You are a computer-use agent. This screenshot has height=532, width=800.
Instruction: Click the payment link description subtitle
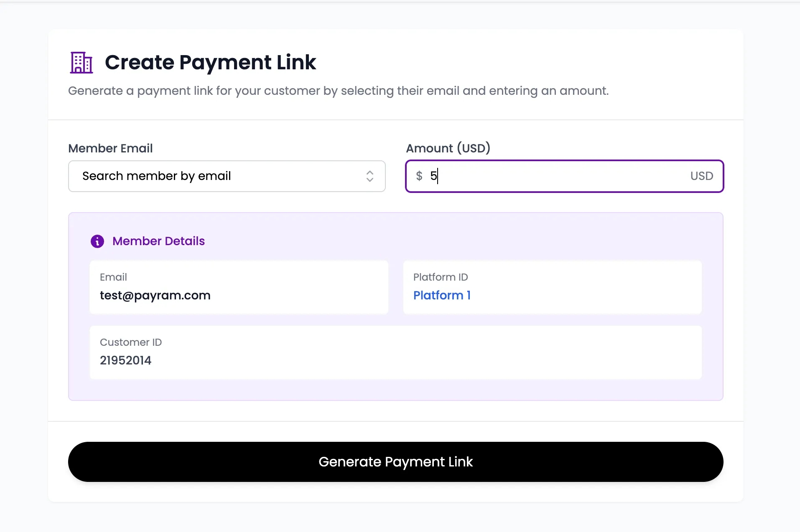(x=338, y=91)
